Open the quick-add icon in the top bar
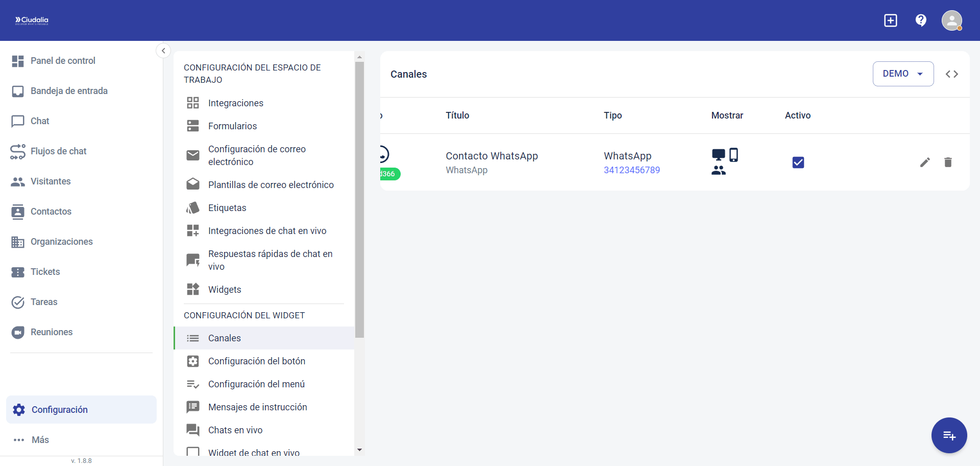The width and height of the screenshot is (980, 466). [890, 20]
